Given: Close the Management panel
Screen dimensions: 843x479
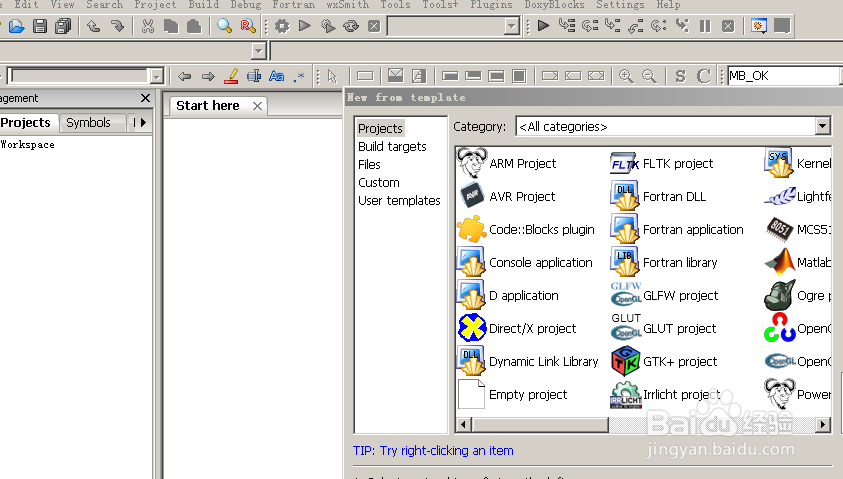Looking at the screenshot, I should (x=145, y=98).
